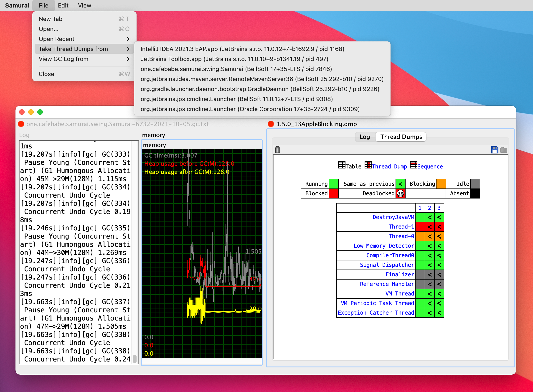Open the File menu

(x=43, y=5)
